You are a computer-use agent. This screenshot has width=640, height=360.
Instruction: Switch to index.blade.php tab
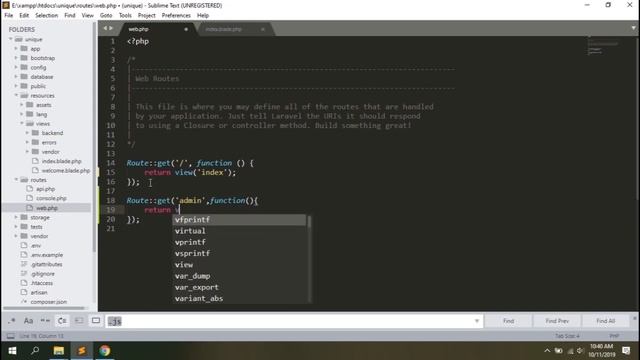coord(224,29)
